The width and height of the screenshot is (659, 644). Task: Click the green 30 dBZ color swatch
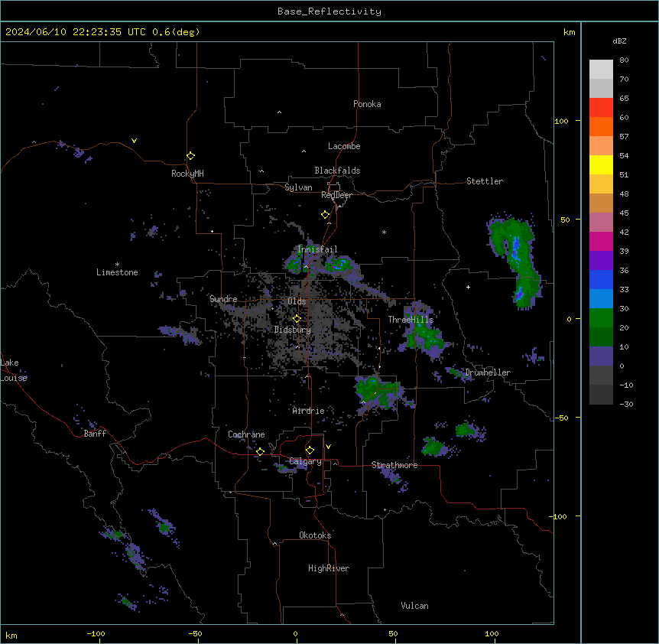pos(601,318)
